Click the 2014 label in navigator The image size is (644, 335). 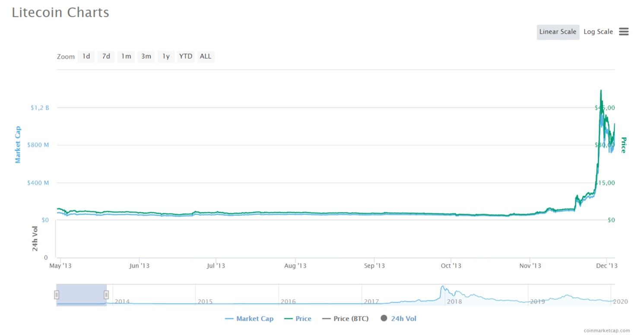[x=122, y=301]
